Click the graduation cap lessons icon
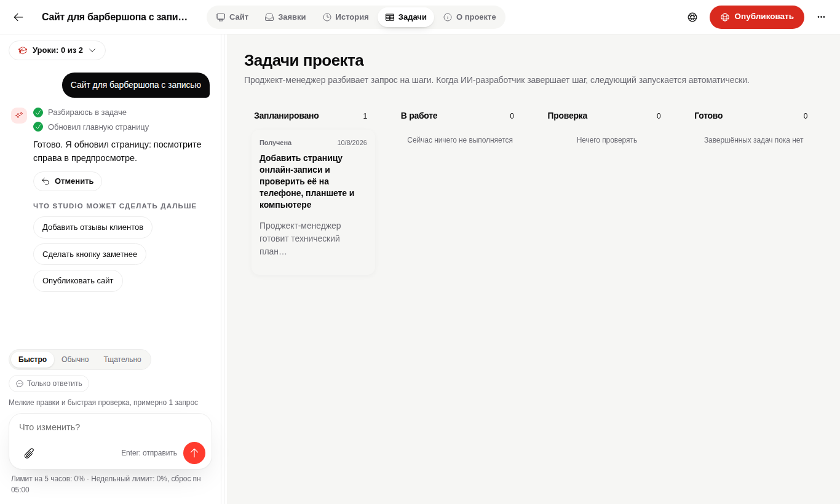840x504 pixels. pos(23,50)
